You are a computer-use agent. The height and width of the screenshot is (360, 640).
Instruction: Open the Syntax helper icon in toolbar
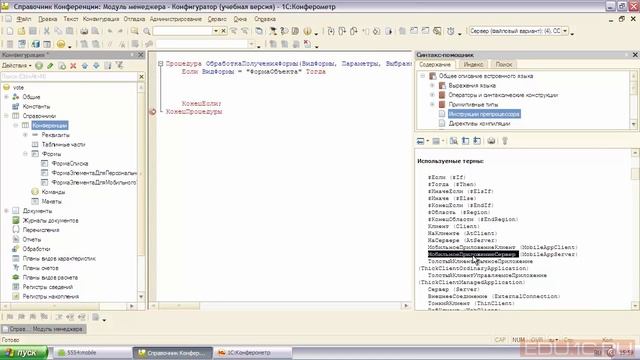[x=296, y=31]
